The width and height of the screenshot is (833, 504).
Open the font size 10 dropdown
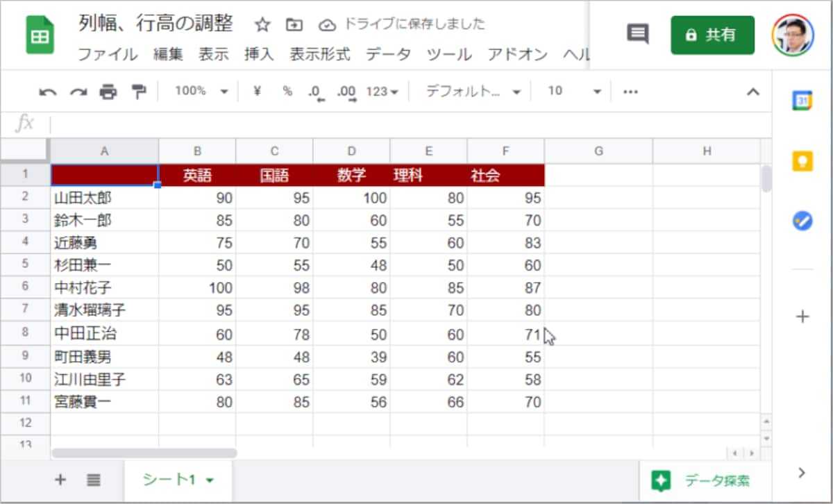click(574, 91)
